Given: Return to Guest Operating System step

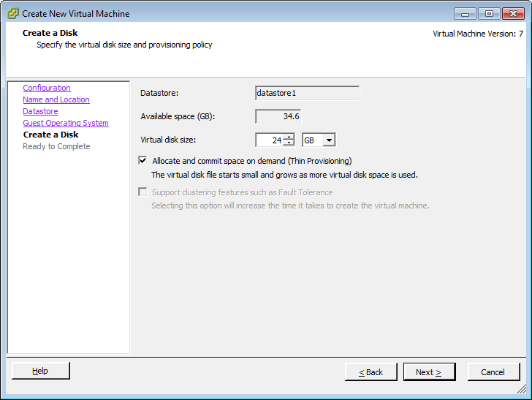Looking at the screenshot, I should pyautogui.click(x=66, y=123).
